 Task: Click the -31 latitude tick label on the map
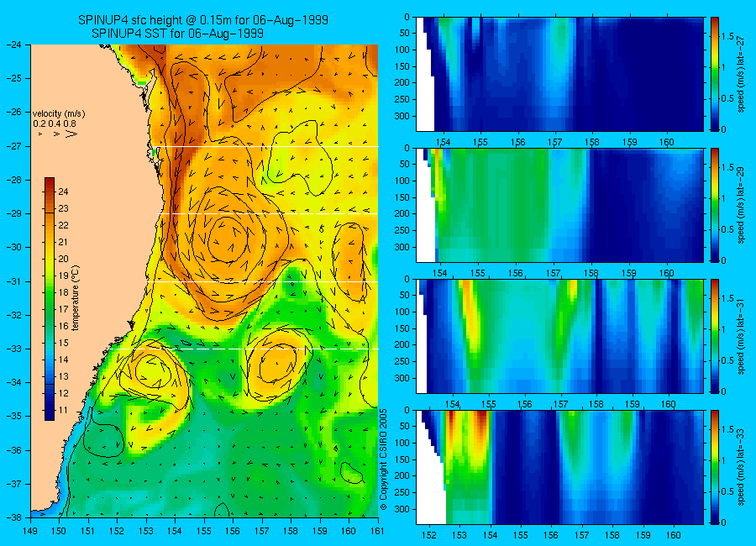coord(13,281)
